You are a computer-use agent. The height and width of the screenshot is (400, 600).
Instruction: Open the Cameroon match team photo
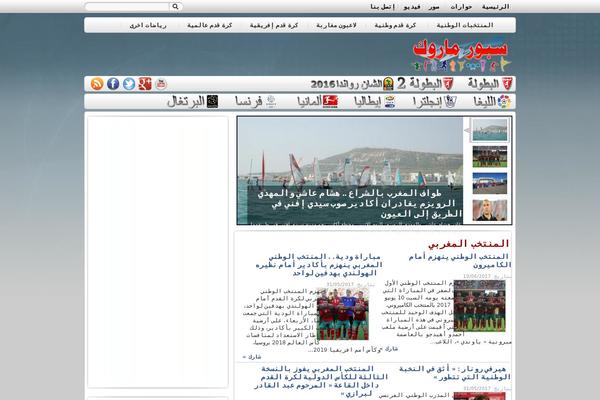click(x=479, y=306)
